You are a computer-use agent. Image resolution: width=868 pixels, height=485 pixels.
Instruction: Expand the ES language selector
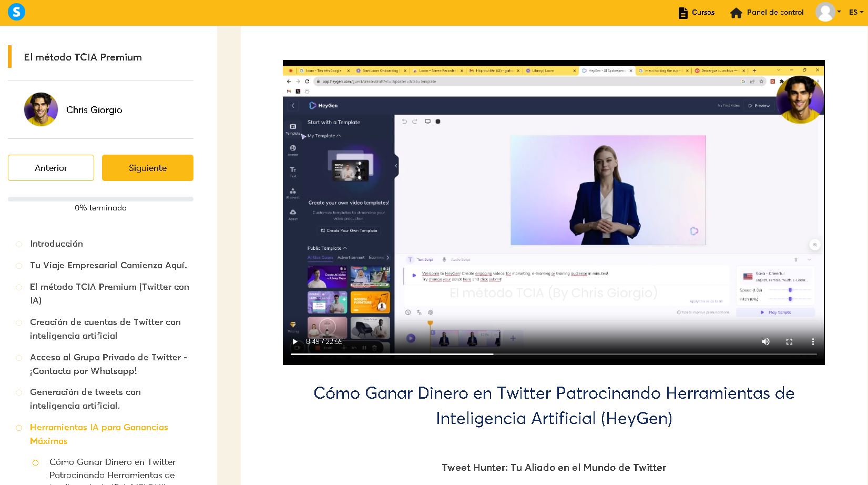[x=856, y=12]
